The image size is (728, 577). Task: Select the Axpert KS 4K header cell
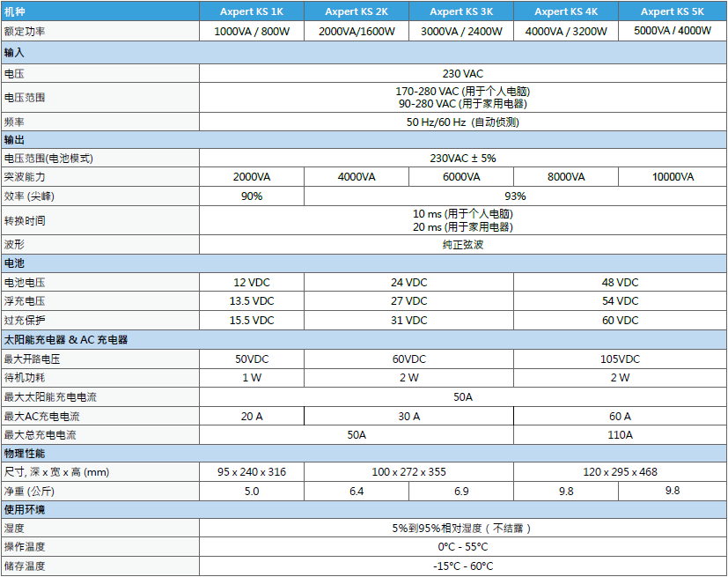(566, 11)
